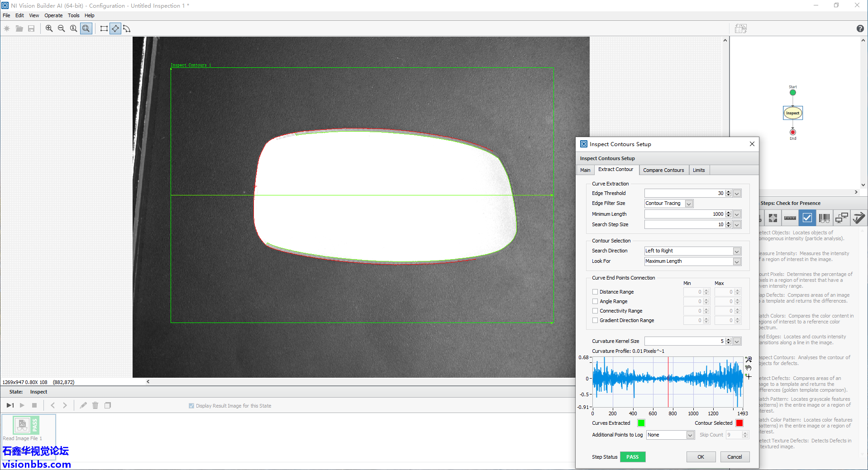Screen dimensions: 868x470
Task: Open the Help menu
Action: pos(90,15)
